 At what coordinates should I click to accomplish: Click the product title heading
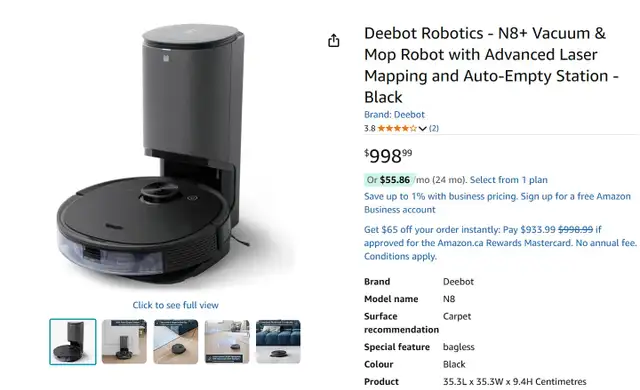pyautogui.click(x=491, y=65)
